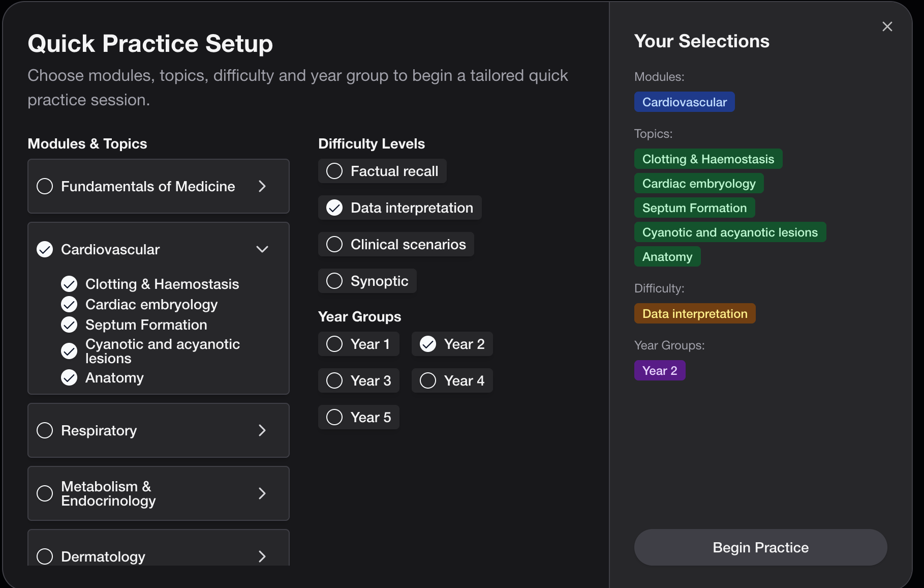Uncheck Clotting & Haemostasis topic
Screen dimensions: 924x588
pyautogui.click(x=69, y=284)
